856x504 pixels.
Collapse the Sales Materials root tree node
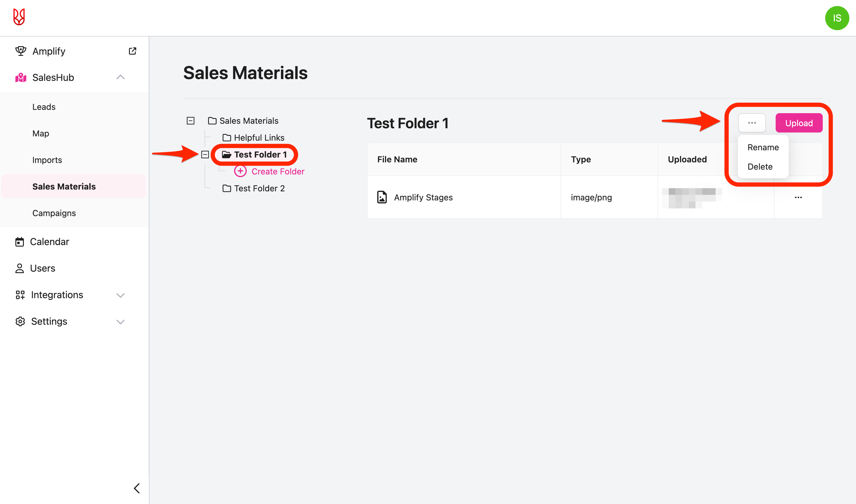[x=191, y=120]
